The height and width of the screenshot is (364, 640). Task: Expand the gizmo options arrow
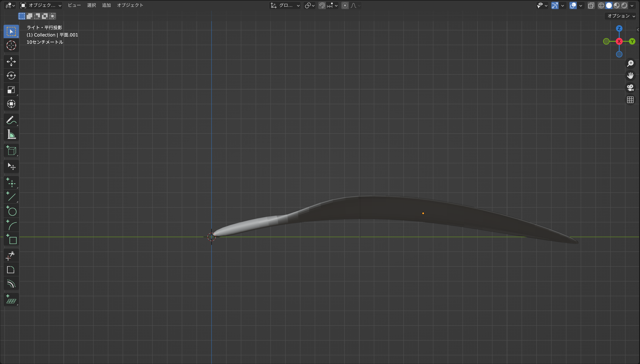click(x=563, y=5)
